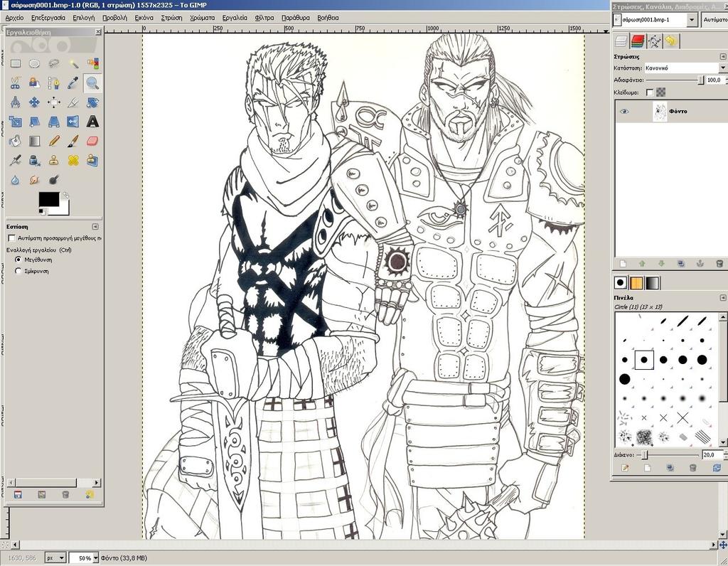The width and height of the screenshot is (728, 566).
Task: Pick the Free Select lasso tool
Action: (54, 63)
